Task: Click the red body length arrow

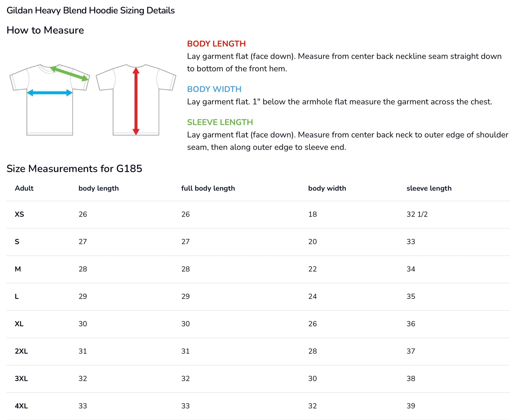Action: point(136,101)
